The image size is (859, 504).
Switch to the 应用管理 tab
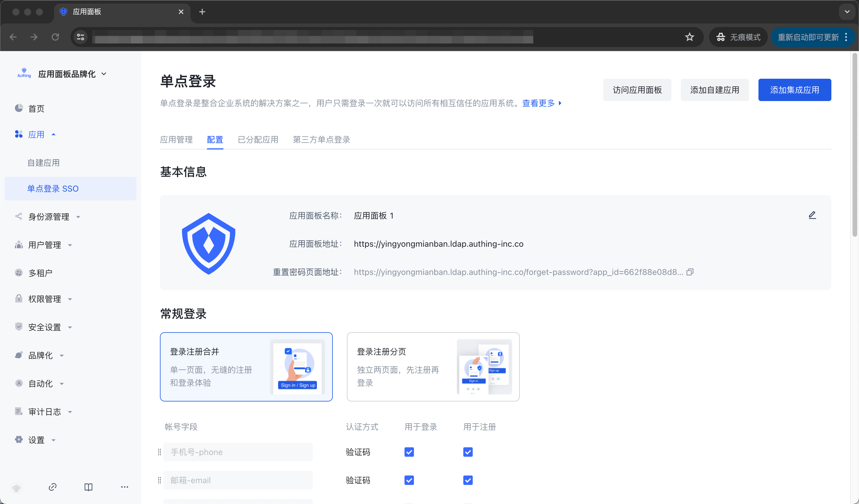point(176,140)
